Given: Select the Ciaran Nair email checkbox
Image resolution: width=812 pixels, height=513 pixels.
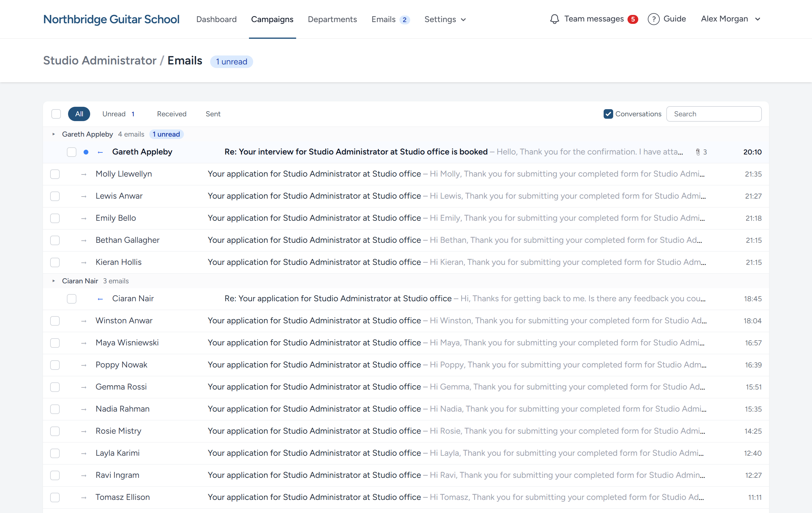Looking at the screenshot, I should tap(71, 299).
